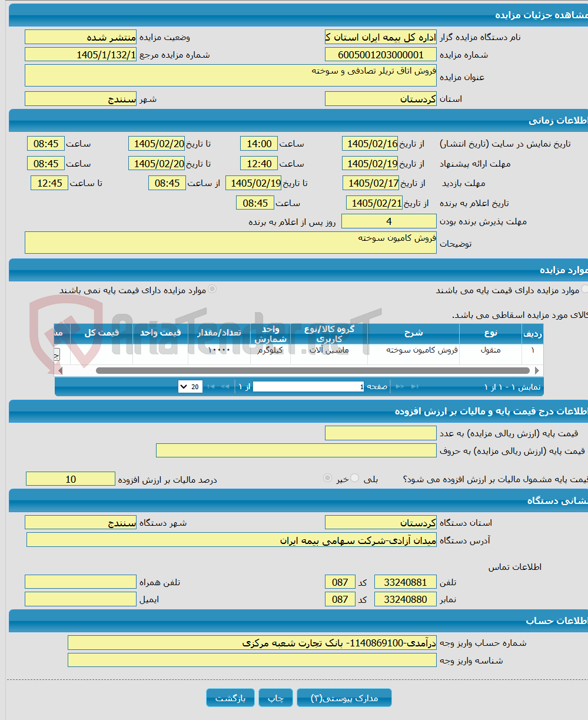588x720 pixels.
Task: Click the چاپ print button
Action: 275,698
